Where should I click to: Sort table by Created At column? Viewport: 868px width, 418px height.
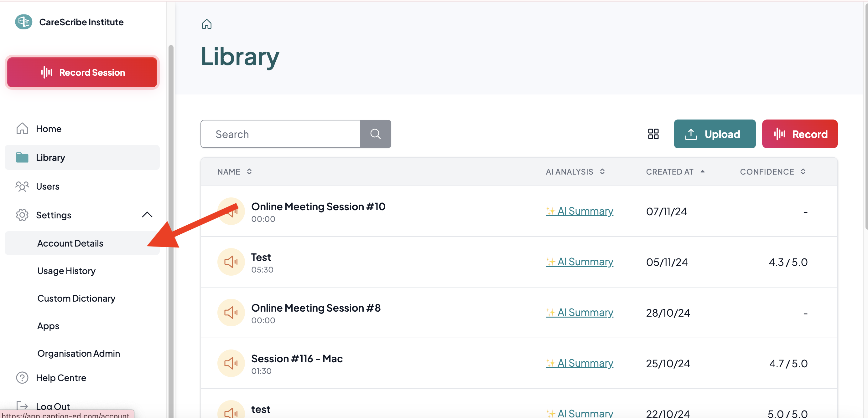tap(675, 172)
